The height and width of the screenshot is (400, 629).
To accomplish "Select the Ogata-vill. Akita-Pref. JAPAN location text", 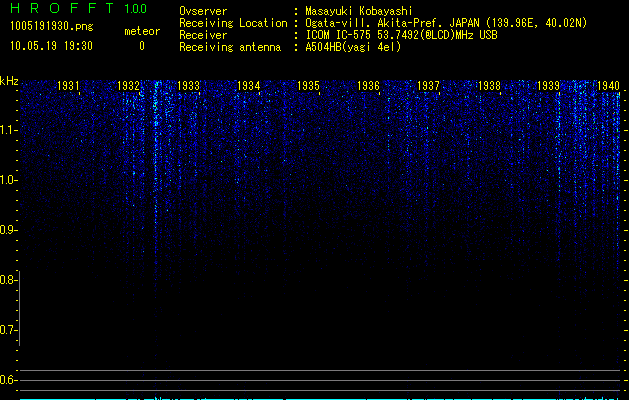I will click(446, 23).
